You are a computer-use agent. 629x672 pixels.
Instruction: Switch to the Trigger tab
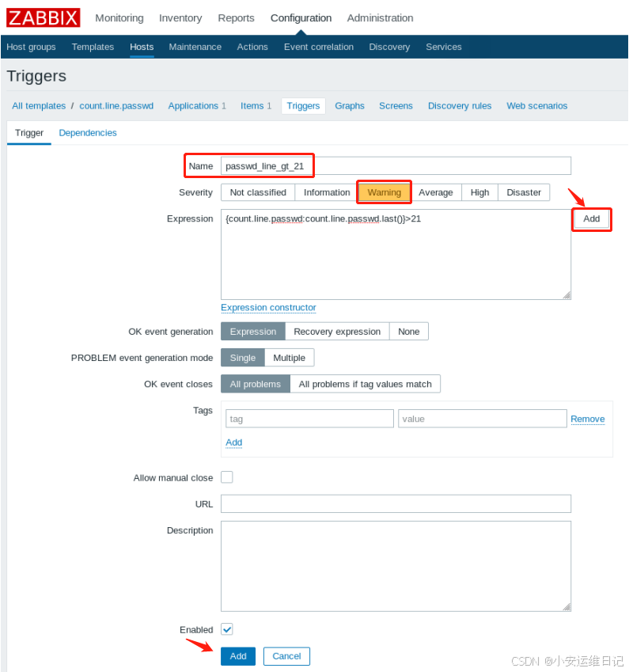pyautogui.click(x=29, y=133)
